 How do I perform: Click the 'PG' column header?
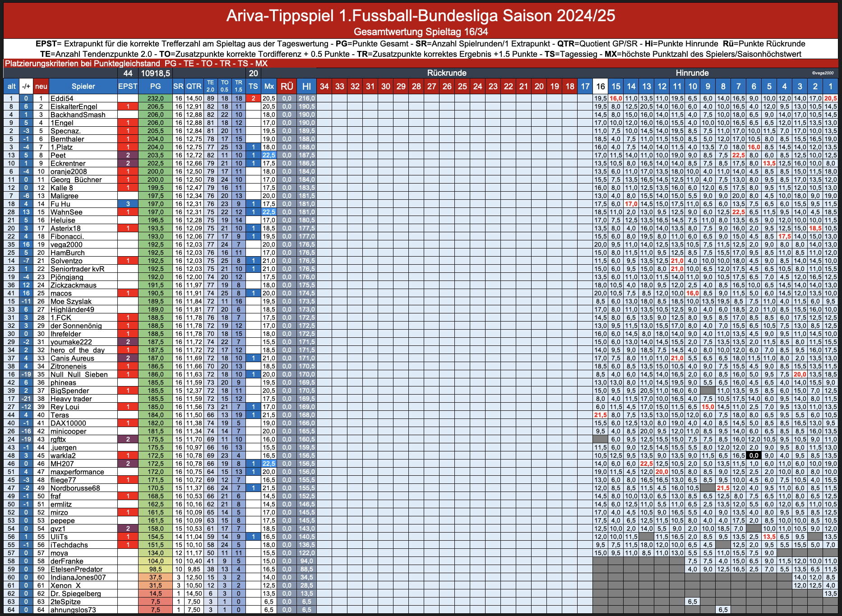[x=155, y=86]
